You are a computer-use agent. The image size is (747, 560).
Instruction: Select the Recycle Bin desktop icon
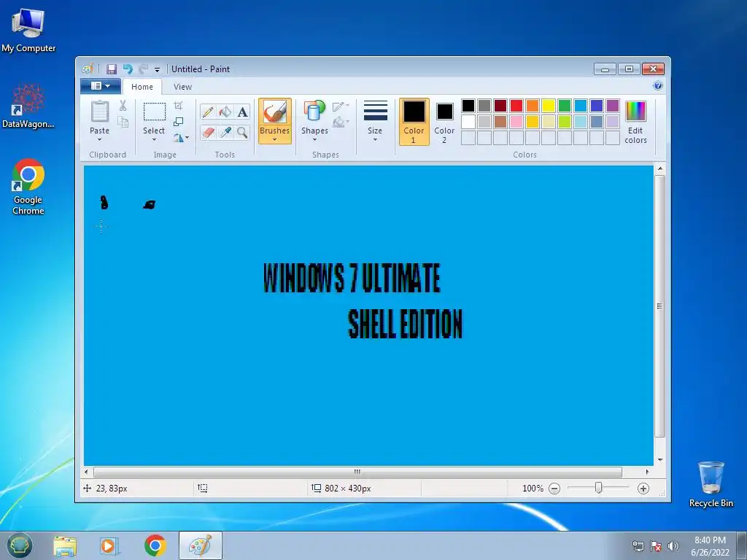pyautogui.click(x=711, y=484)
